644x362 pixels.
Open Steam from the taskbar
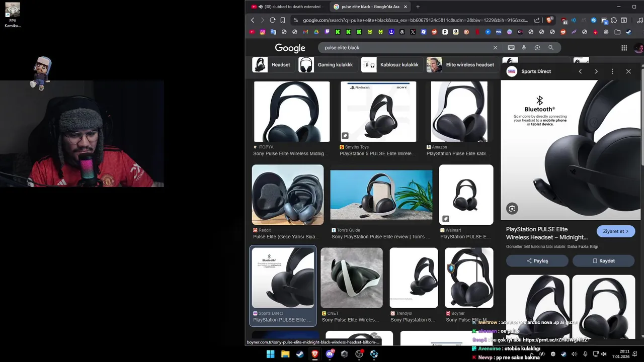point(300,354)
